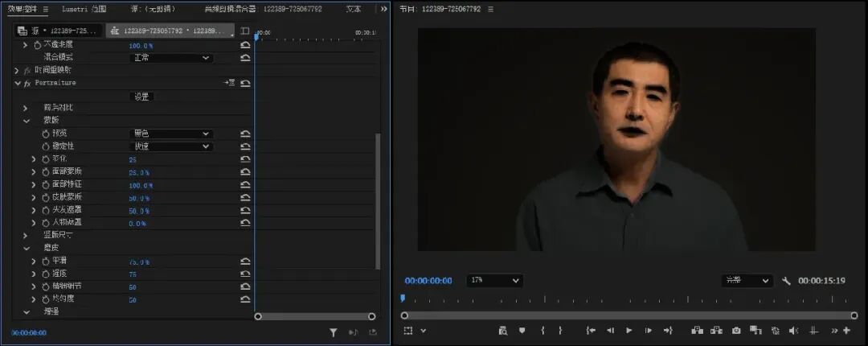Image resolution: width=868 pixels, height=346 pixels.
Task: Click the add marker icon in program monitor
Action: 522,331
